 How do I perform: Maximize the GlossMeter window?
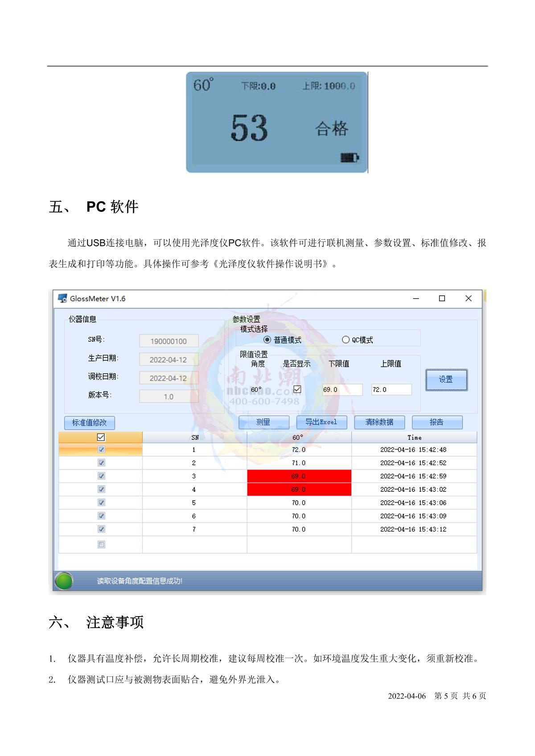coord(442,298)
